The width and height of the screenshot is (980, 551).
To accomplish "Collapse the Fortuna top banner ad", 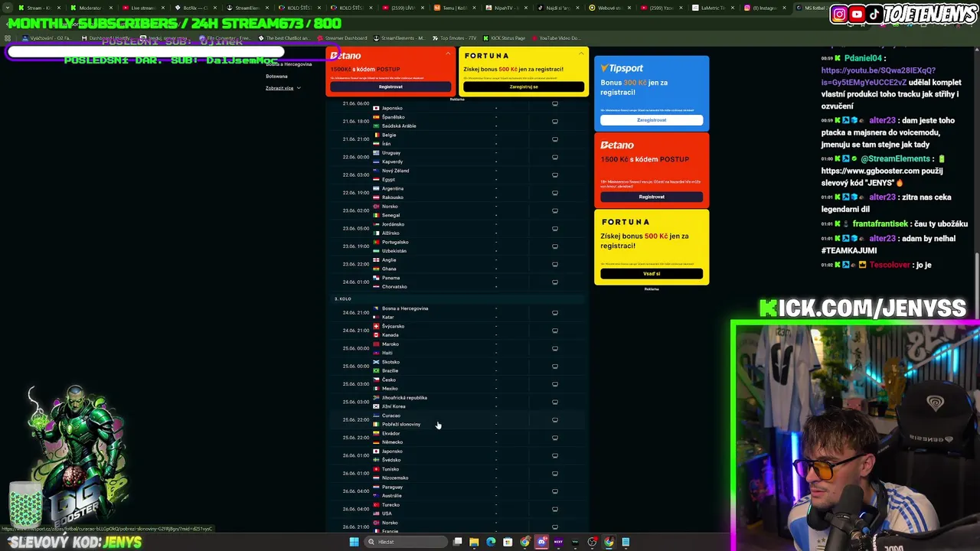I will point(581,54).
